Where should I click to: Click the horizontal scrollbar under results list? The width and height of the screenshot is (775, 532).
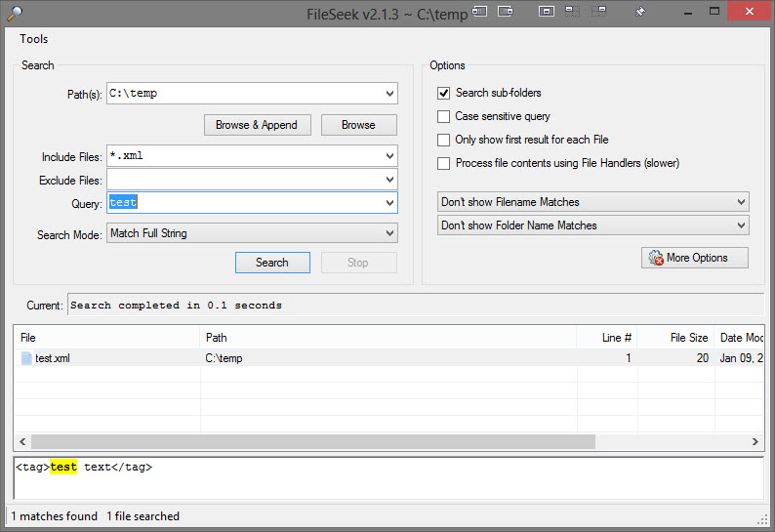click(x=312, y=441)
